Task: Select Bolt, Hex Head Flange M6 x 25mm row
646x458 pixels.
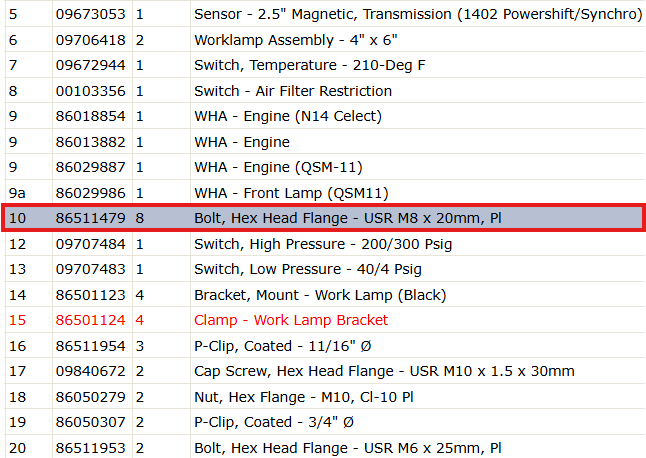Action: (x=325, y=447)
